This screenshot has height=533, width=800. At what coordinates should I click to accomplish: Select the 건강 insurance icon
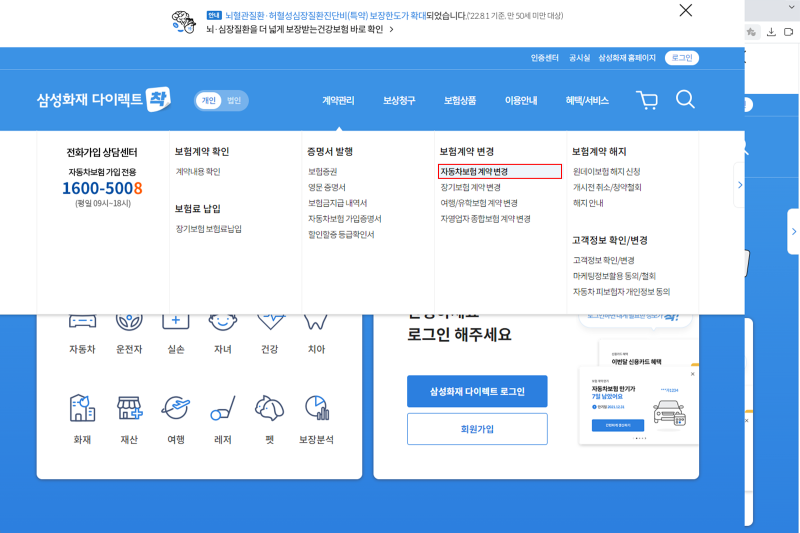pos(270,322)
